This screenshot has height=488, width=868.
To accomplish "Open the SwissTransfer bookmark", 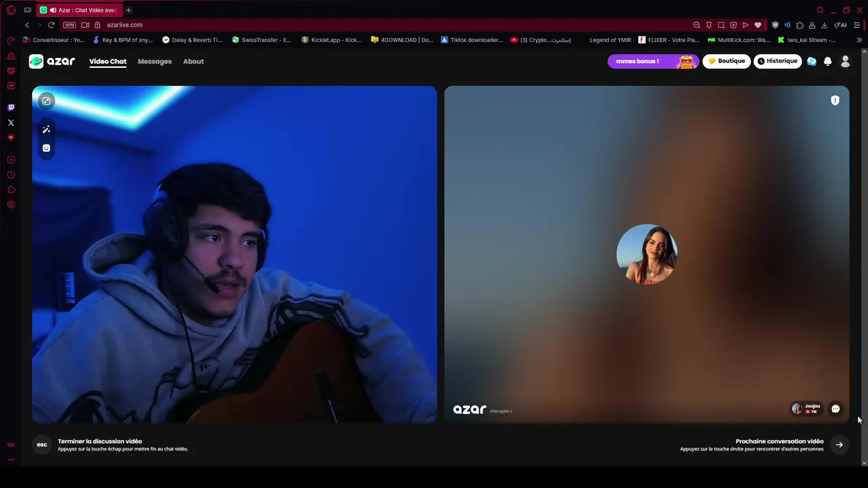I will tap(261, 40).
